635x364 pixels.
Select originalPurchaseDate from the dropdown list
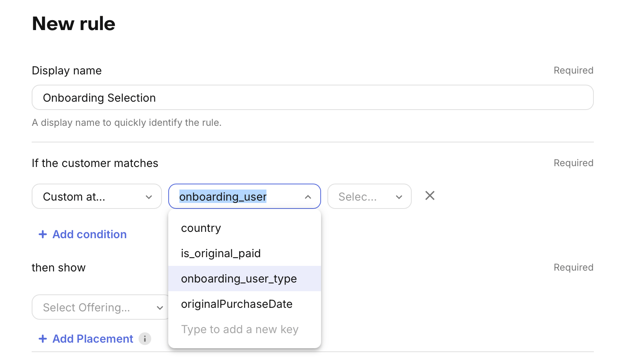point(237,304)
